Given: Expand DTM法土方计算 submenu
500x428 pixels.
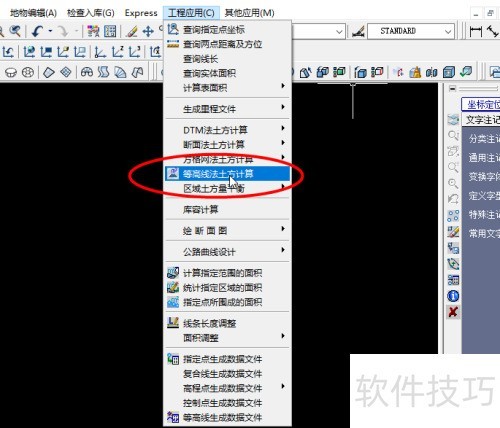Looking at the screenshot, I should [x=228, y=130].
